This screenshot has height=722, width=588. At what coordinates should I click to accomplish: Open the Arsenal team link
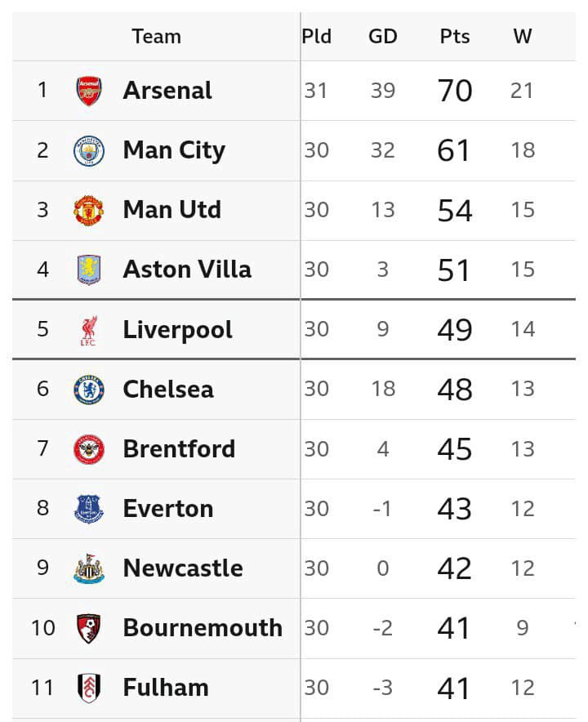(x=167, y=91)
